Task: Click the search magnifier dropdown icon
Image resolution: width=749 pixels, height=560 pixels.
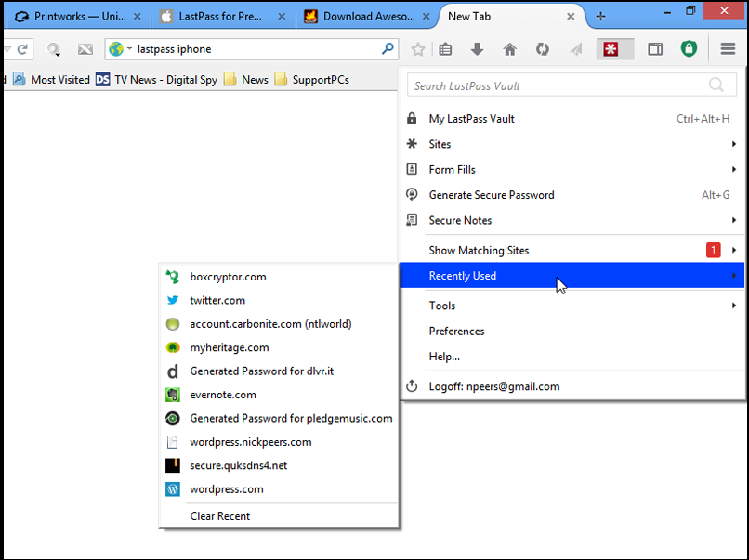Action: [54, 49]
